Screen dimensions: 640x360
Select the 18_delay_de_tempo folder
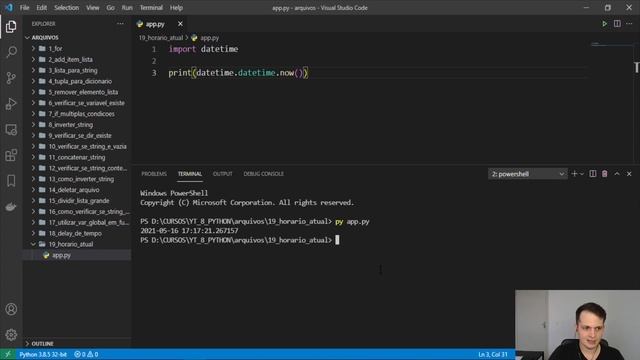click(77, 233)
